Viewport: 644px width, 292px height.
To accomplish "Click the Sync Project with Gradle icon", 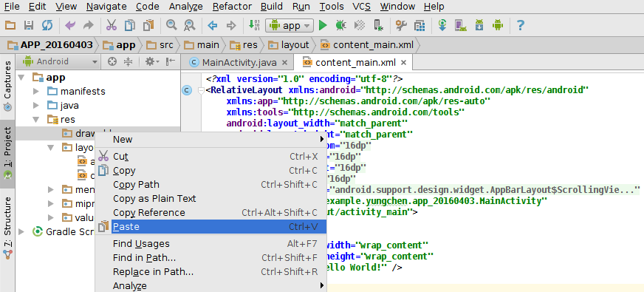I will tap(442, 25).
